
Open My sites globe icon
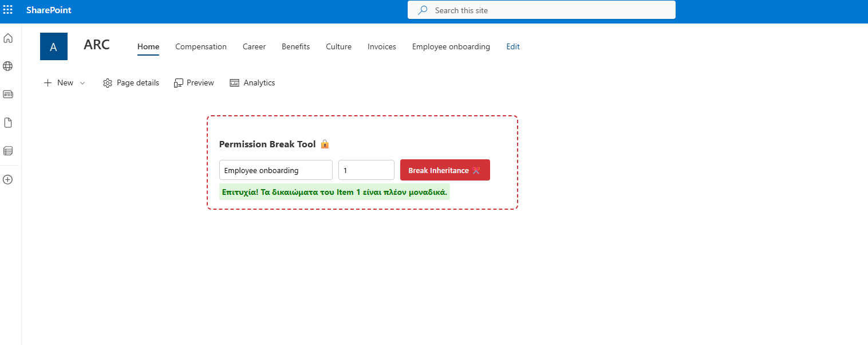click(x=8, y=66)
